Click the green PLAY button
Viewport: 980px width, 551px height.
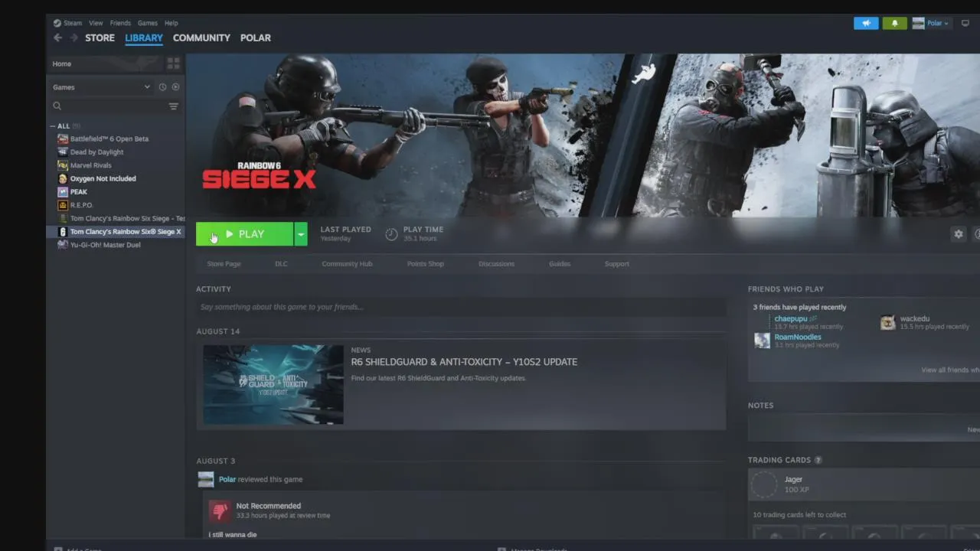pos(244,234)
